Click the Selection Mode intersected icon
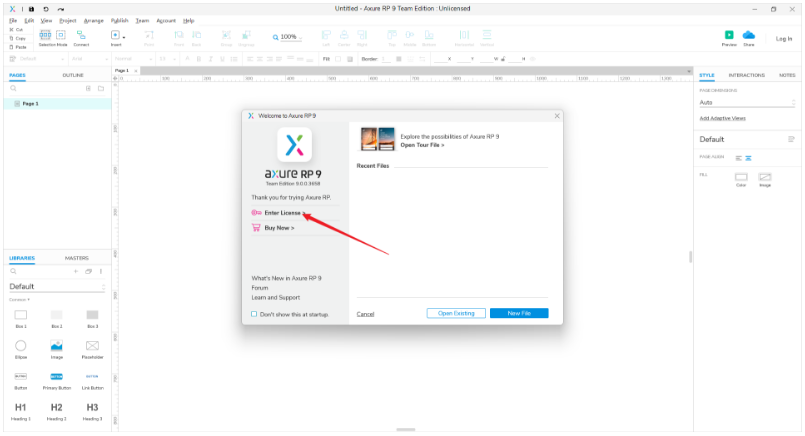Viewport: 805px width, 436px height. click(45, 35)
